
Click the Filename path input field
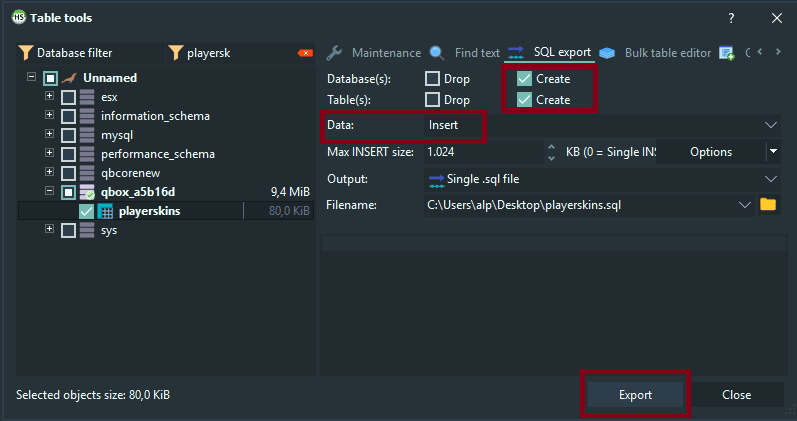tap(579, 205)
